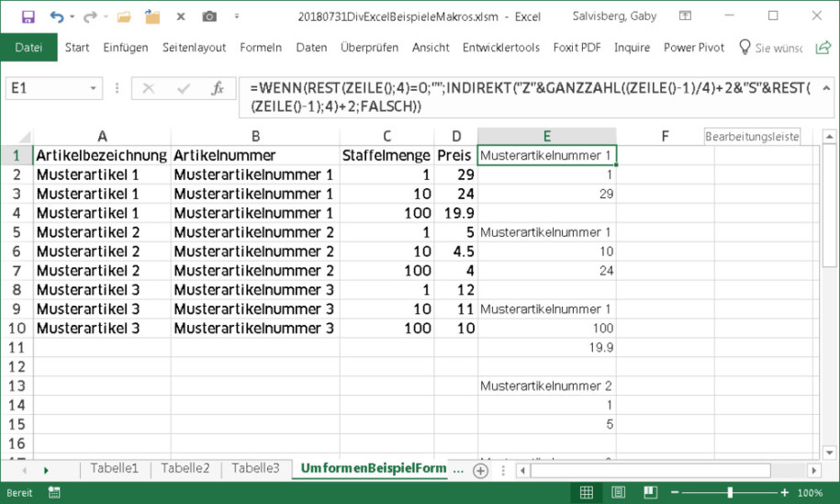This screenshot has width=840, height=504.
Task: Select column C header
Action: [x=387, y=136]
